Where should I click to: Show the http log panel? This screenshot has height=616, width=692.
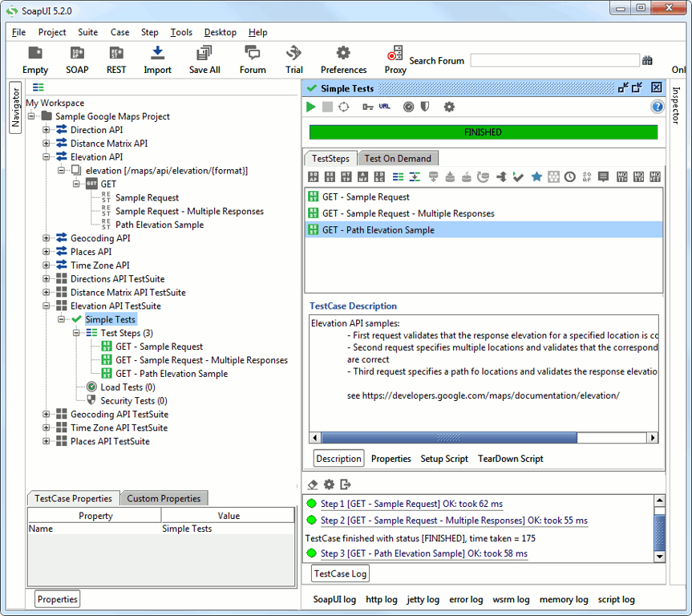pyautogui.click(x=382, y=600)
